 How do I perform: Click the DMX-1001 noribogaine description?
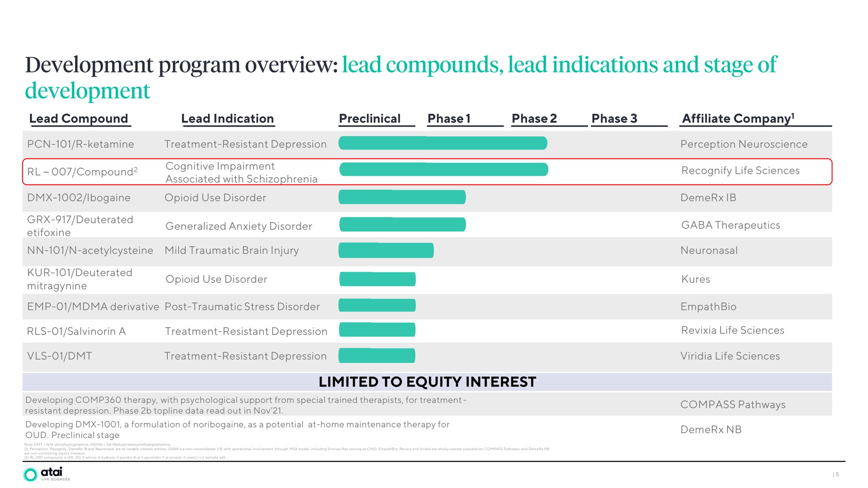[237, 430]
